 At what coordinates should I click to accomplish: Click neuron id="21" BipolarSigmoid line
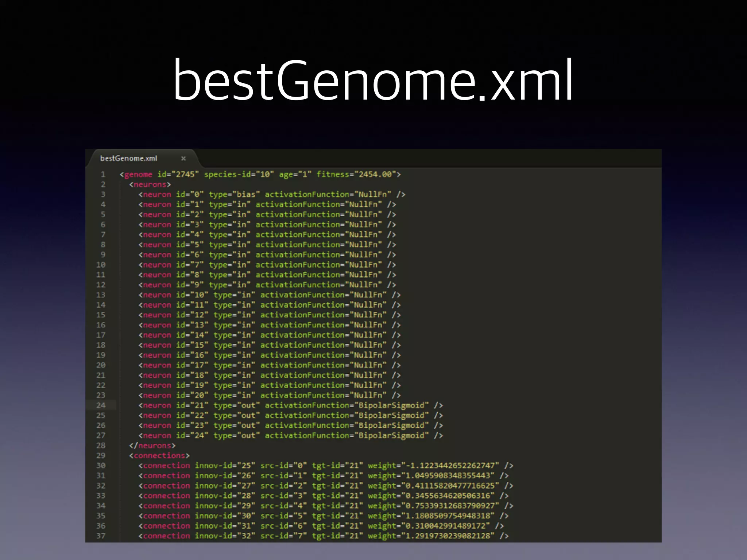click(x=291, y=405)
